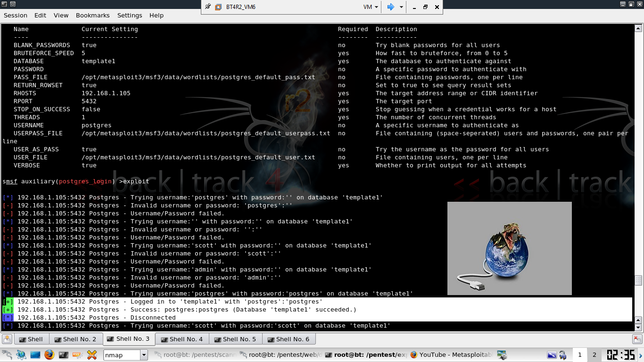Switch to Shell No. 4 tab
The image size is (644, 362).
[x=182, y=339]
